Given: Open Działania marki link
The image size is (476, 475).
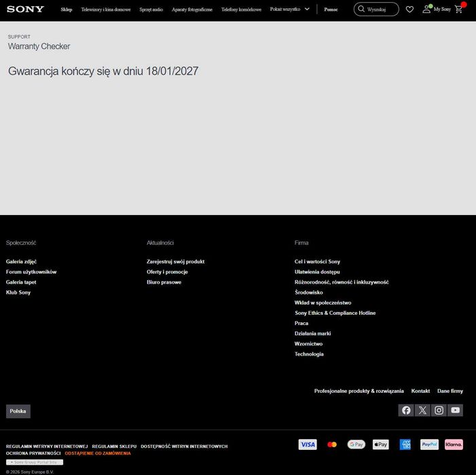Looking at the screenshot, I should 312,333.
